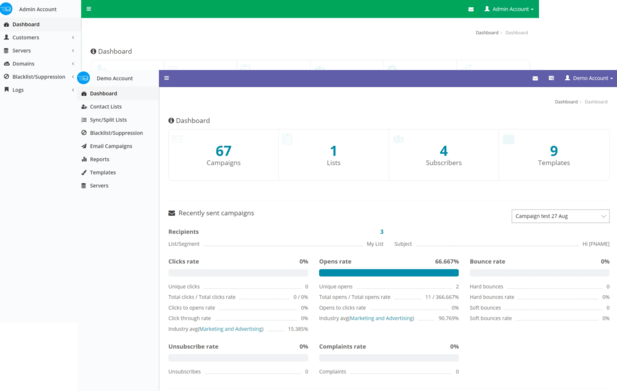Click the Email Campaigns paper plane icon
This screenshot has height=391, width=617.
click(84, 146)
